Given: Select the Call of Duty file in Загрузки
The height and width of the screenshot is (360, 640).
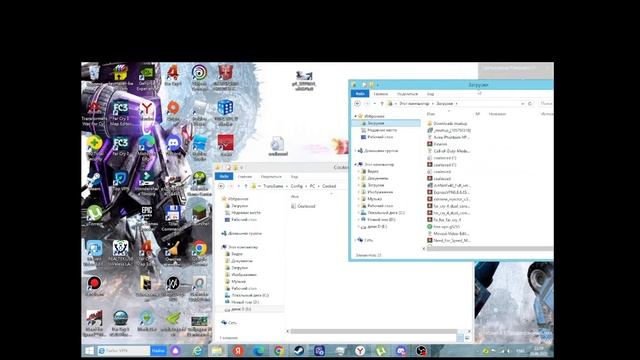Looking at the screenshot, I should pyautogui.click(x=449, y=151).
